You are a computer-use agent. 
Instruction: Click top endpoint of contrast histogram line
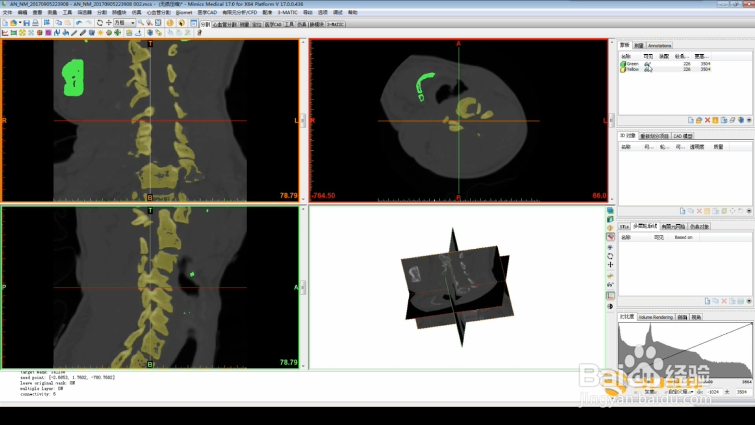[751, 324]
